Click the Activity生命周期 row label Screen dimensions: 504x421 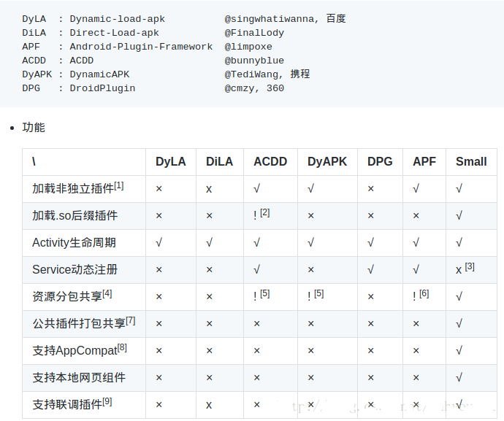74,242
